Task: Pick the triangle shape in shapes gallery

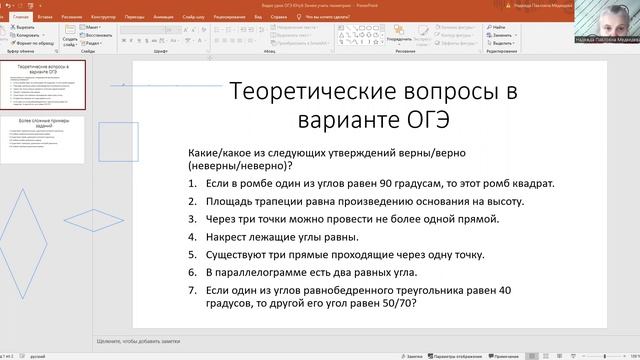Action: pyautogui.click(x=341, y=35)
